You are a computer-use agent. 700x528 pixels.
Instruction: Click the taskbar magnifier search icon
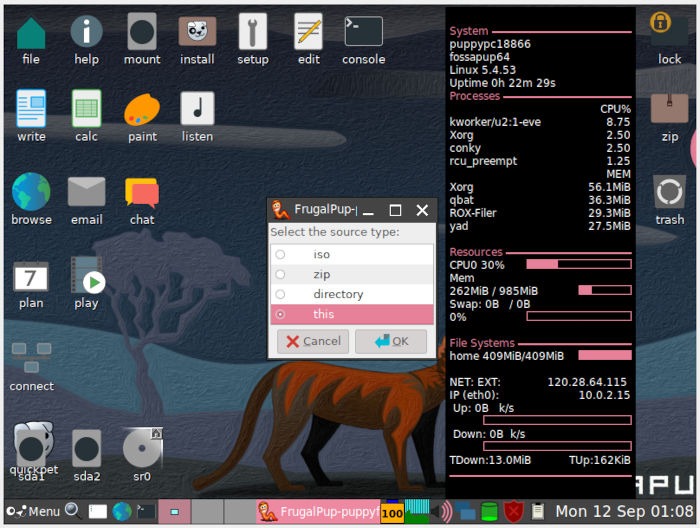[72, 510]
